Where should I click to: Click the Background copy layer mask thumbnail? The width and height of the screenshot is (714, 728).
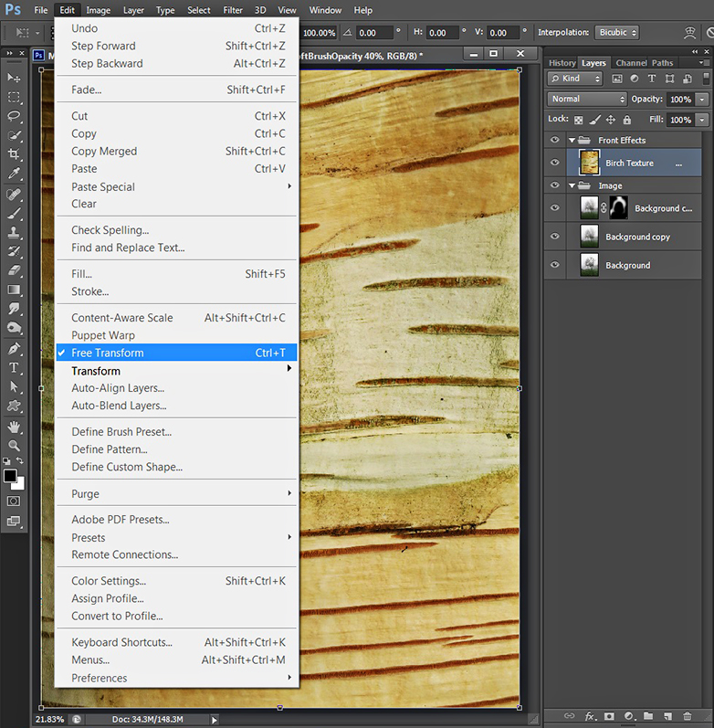point(618,207)
